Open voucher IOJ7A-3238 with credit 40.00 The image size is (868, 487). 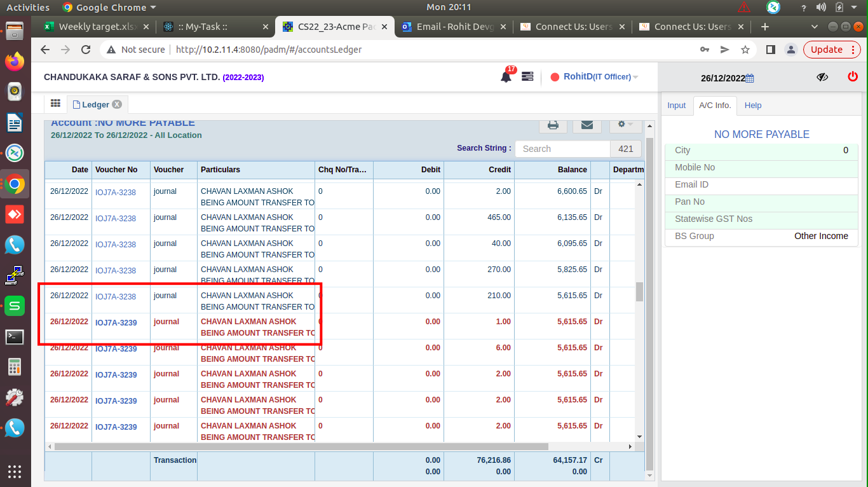[116, 245]
